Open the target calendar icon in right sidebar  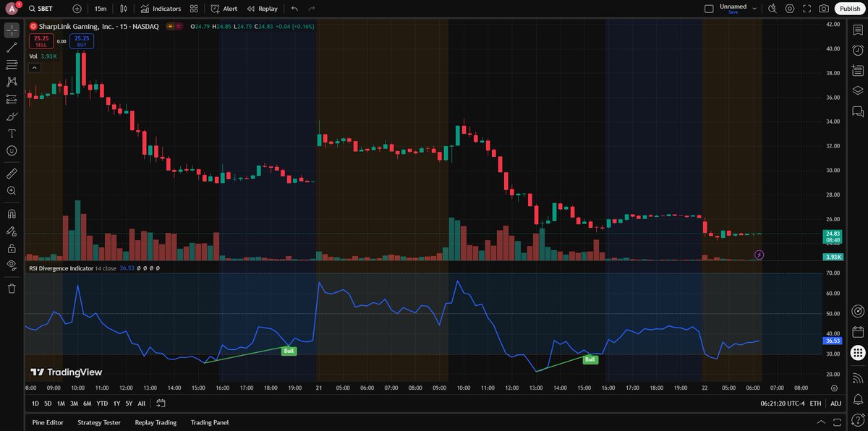858,312
